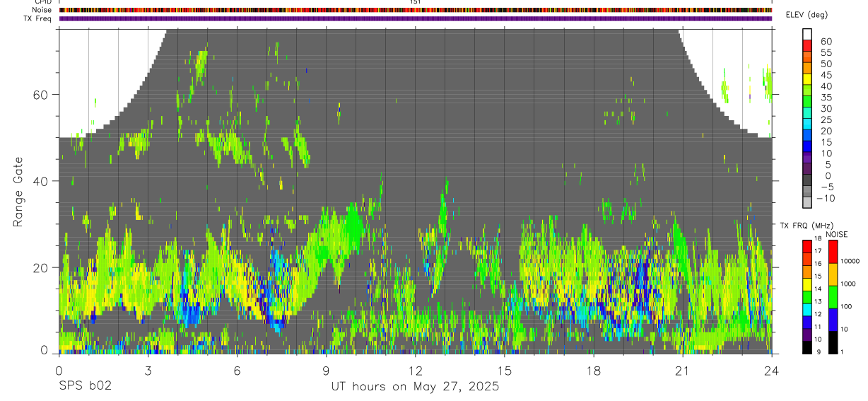Screen dimensions: 868x401
Task: Click the -10 label on the ELEV scale
Action: point(826,199)
